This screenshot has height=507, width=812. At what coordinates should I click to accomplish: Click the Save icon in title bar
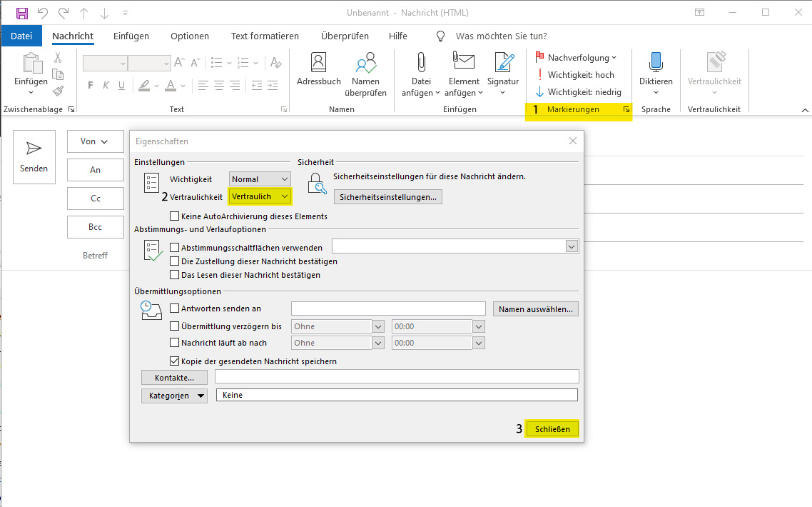tap(21, 13)
